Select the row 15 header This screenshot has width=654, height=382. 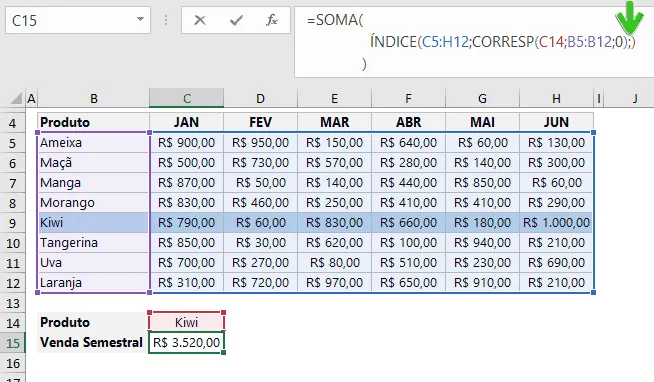[x=13, y=343]
